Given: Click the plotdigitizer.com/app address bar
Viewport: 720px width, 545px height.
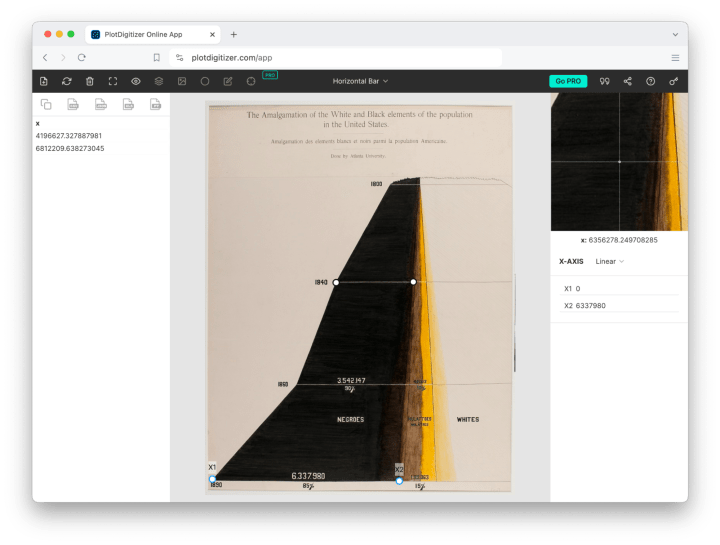Looking at the screenshot, I should pyautogui.click(x=335, y=57).
